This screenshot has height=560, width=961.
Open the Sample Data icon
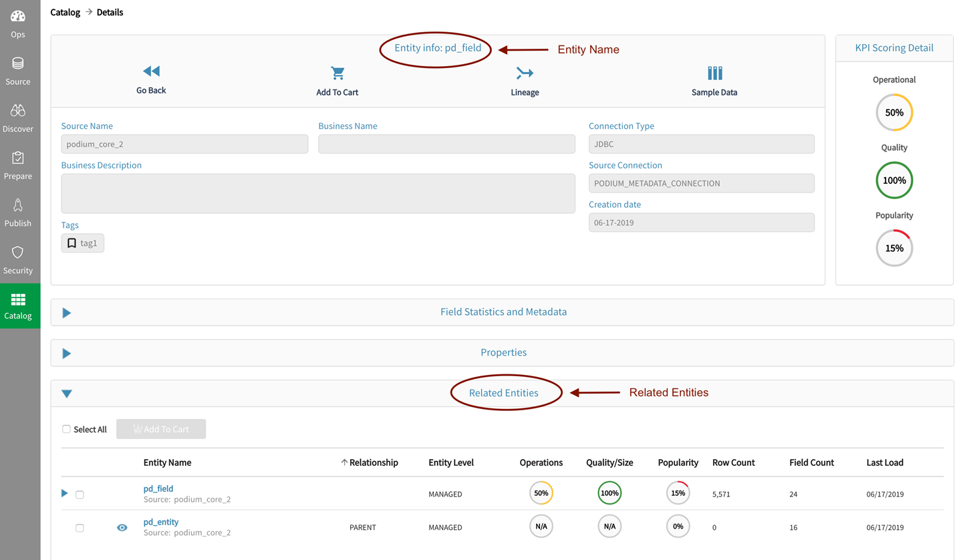pos(714,73)
